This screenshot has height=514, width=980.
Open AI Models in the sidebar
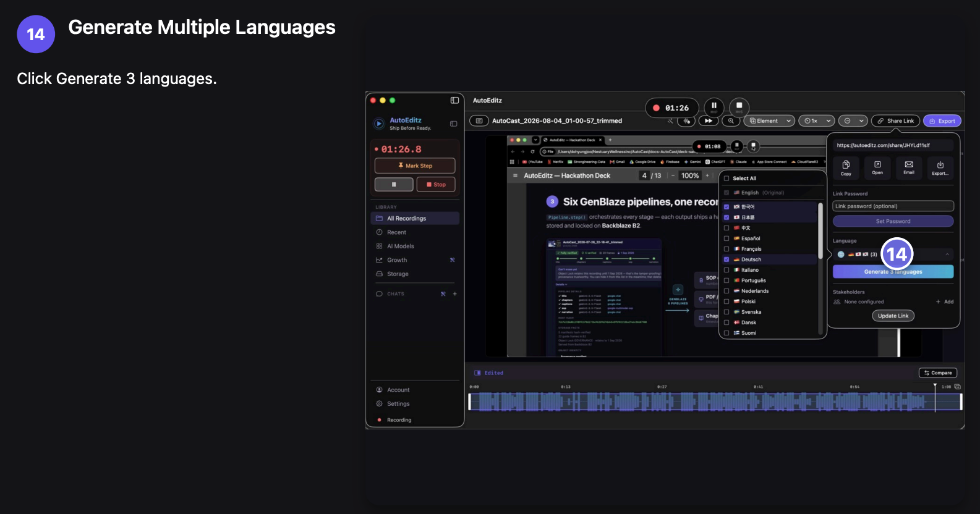coord(415,246)
